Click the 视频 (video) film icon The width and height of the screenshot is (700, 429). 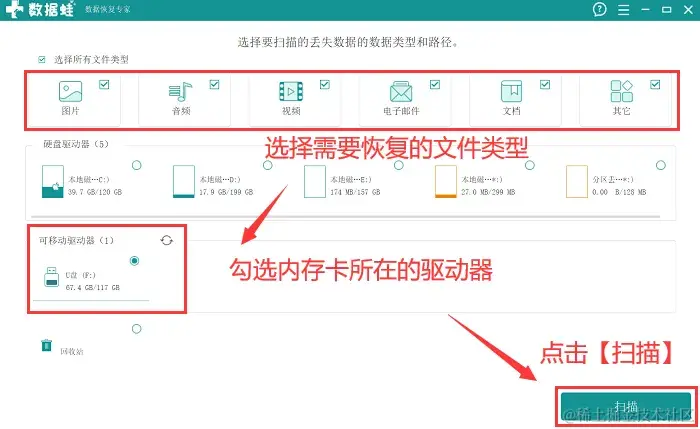(291, 92)
